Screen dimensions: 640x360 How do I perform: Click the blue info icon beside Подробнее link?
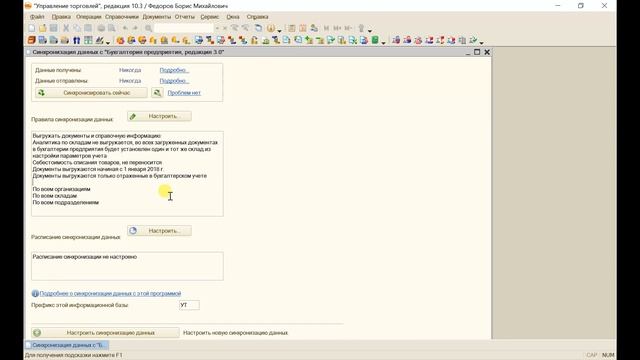pyautogui.click(x=35, y=293)
